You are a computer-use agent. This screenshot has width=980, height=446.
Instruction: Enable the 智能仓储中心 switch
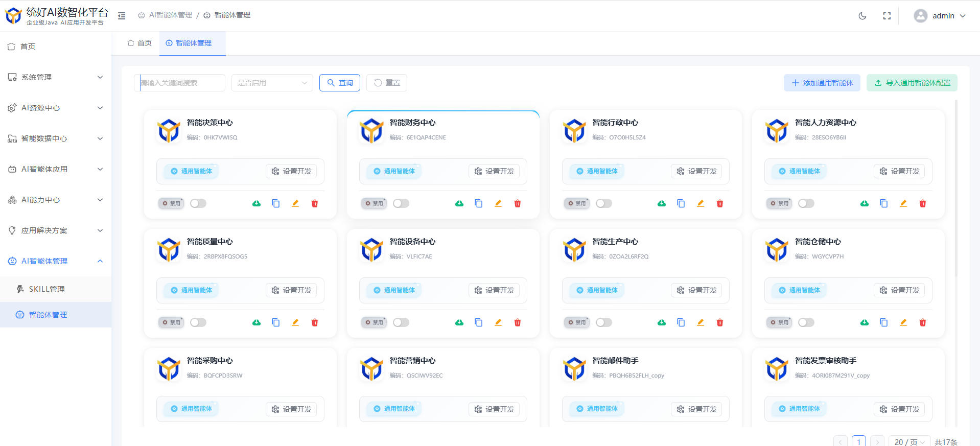806,322
